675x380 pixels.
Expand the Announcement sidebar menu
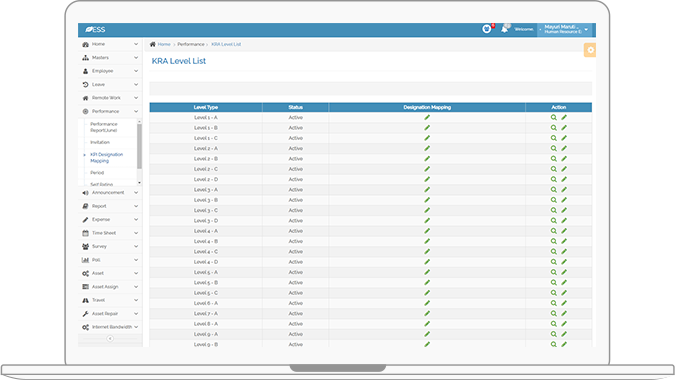click(110, 193)
